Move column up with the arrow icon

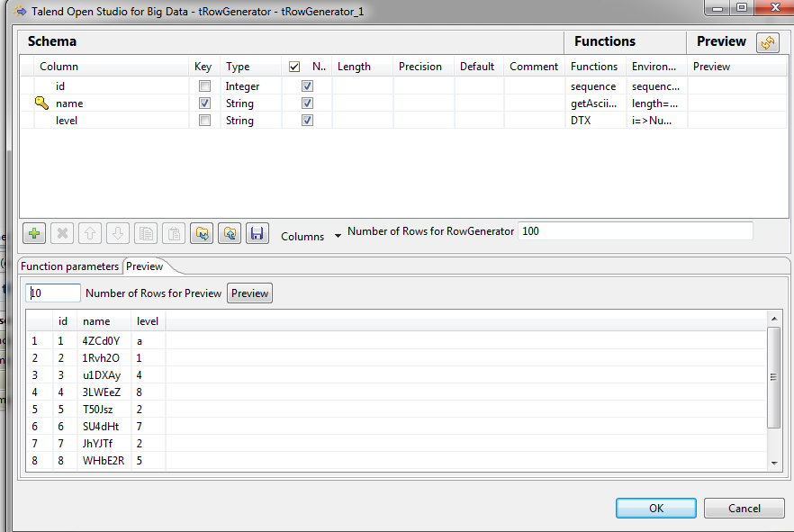pos(90,233)
